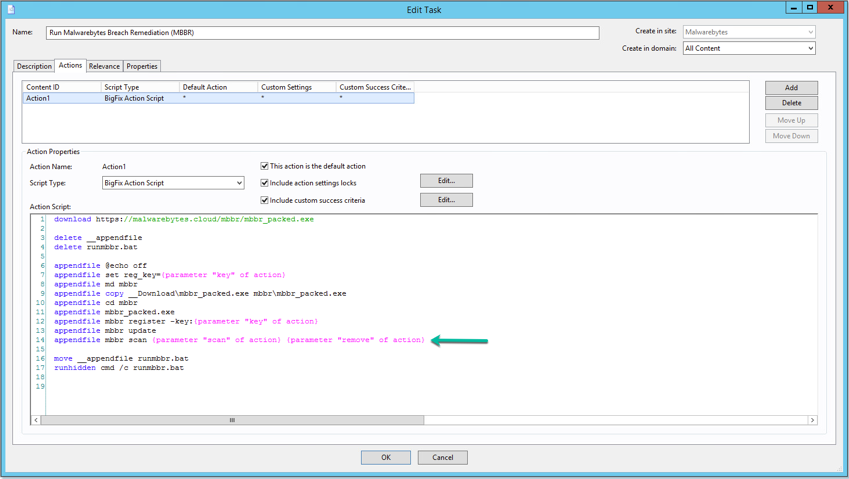Image resolution: width=849 pixels, height=479 pixels.
Task: Maximize the Edit Task window
Action: 810,8
